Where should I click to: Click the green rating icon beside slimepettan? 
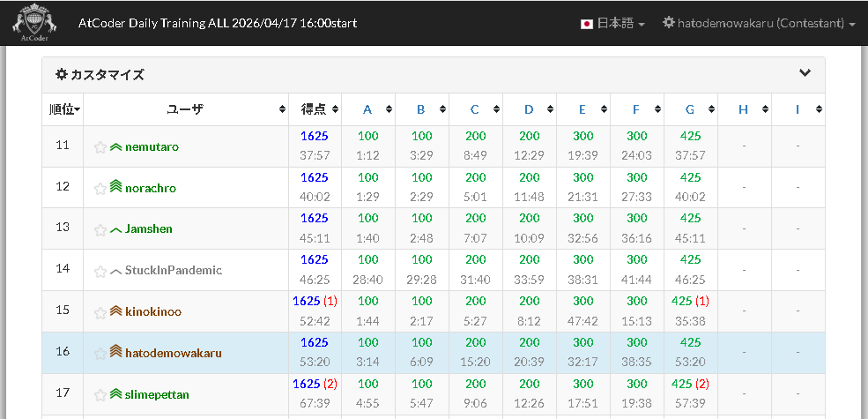click(116, 394)
